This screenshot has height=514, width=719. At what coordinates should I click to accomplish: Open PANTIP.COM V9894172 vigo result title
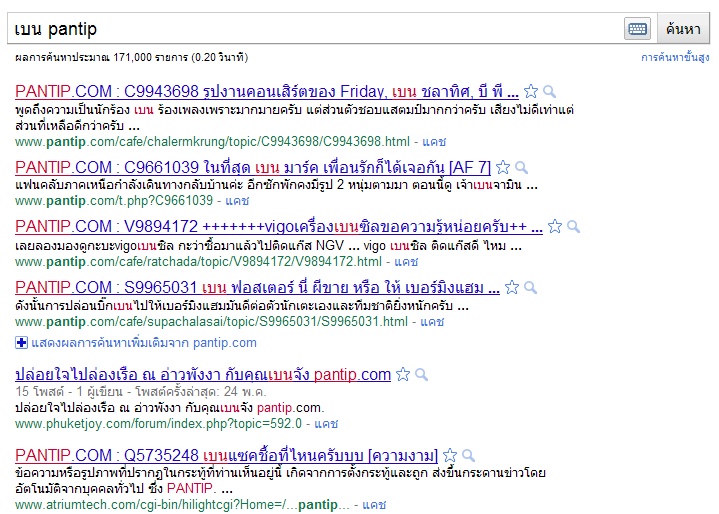point(279,226)
